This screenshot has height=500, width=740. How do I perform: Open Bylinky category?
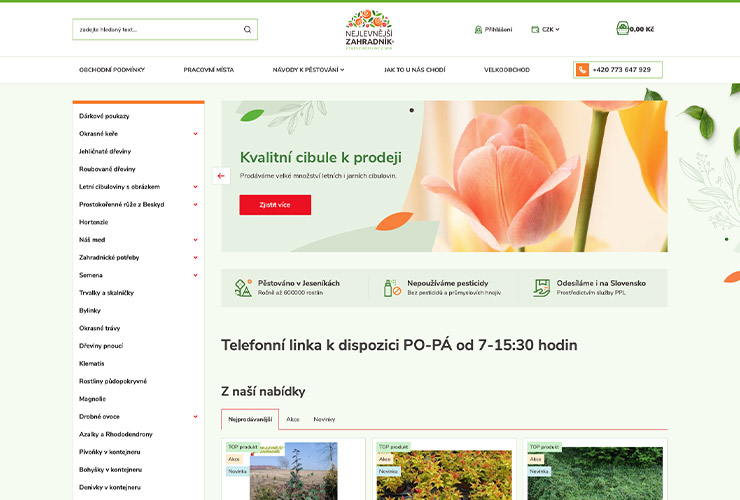point(90,311)
